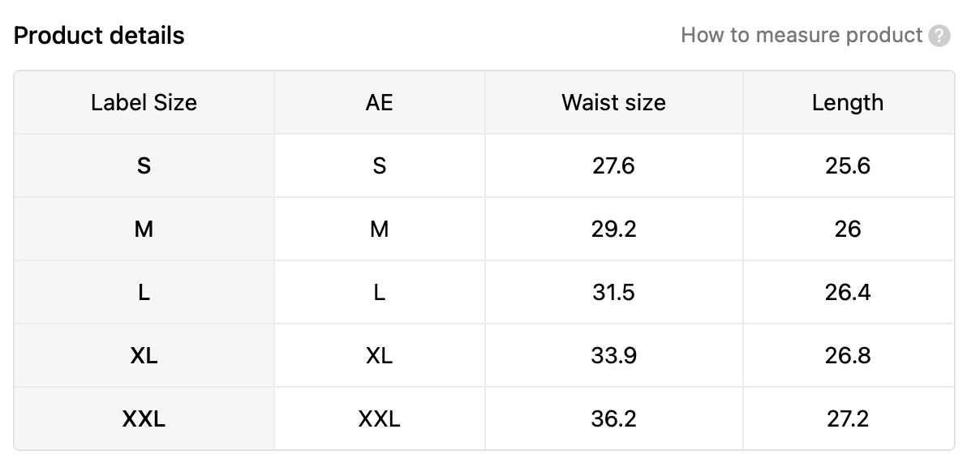Click the 33.9 waist size value
Screen dimensions: 980x472
613,355
